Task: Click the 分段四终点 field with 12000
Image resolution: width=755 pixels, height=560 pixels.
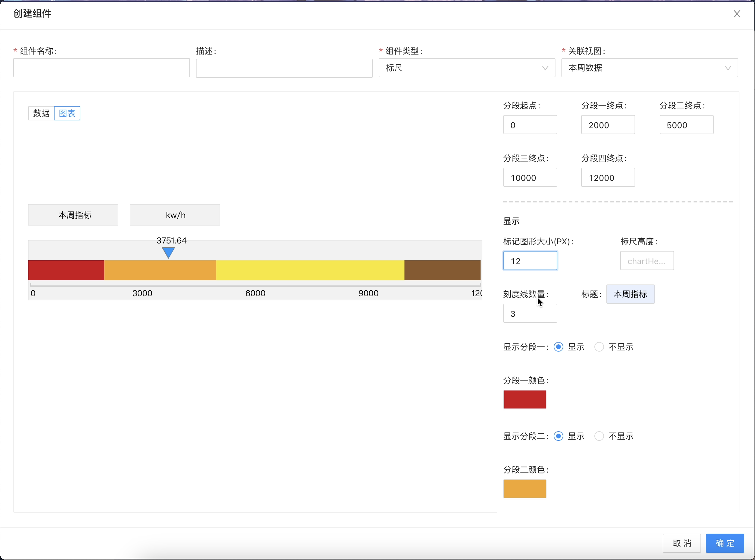Action: pyautogui.click(x=608, y=177)
